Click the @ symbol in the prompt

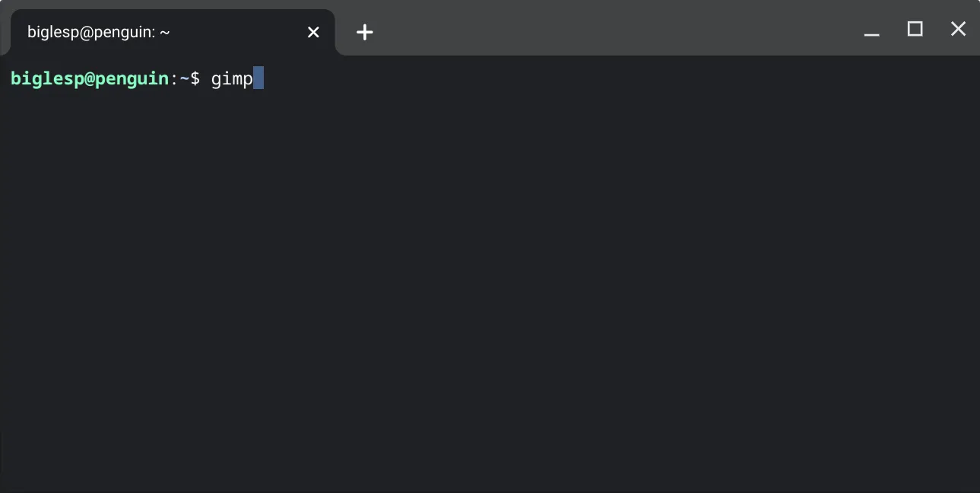90,78
